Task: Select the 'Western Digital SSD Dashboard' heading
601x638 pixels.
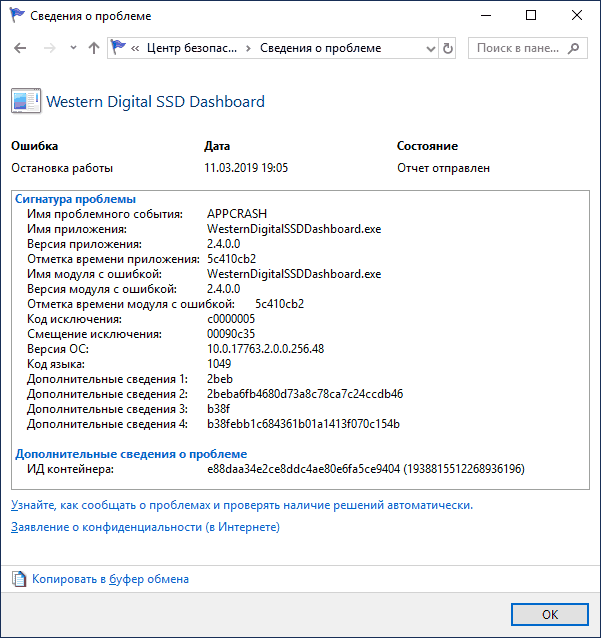Action: pos(155,101)
